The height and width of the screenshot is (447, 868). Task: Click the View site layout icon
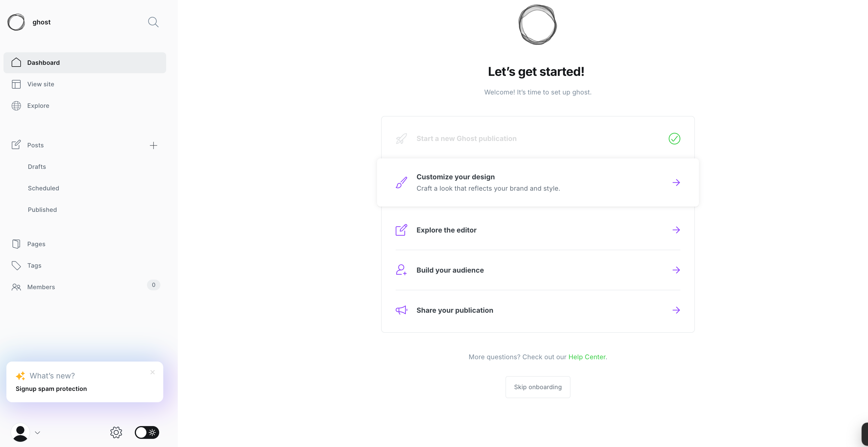click(x=16, y=84)
